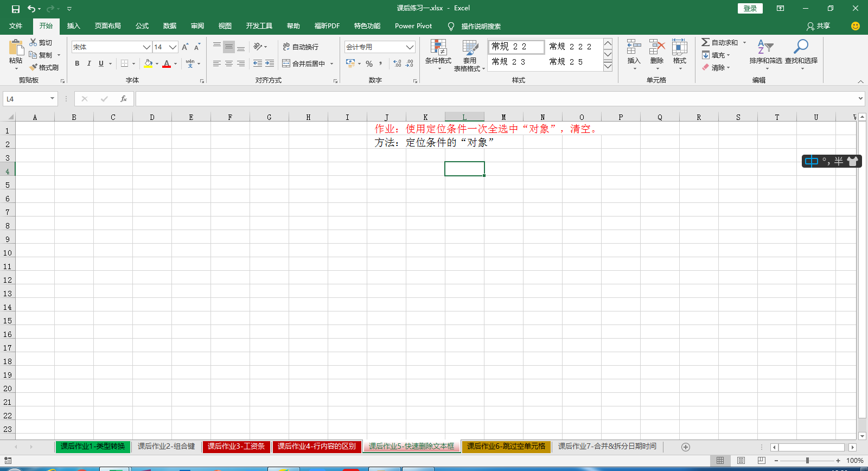The width and height of the screenshot is (868, 471).
Task: Open the 格式 cell format menu
Action: [x=680, y=55]
